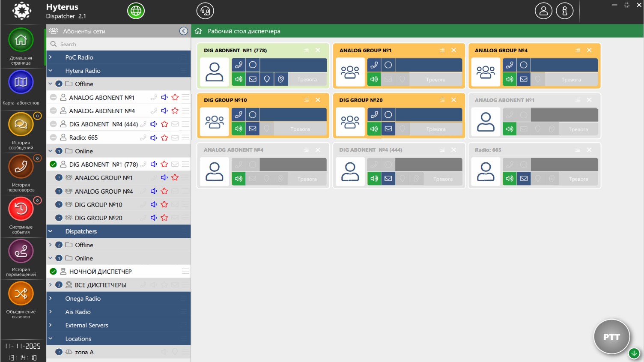Open История переговоров call history icon
Screen dimensions: 644x362
coord(21,166)
